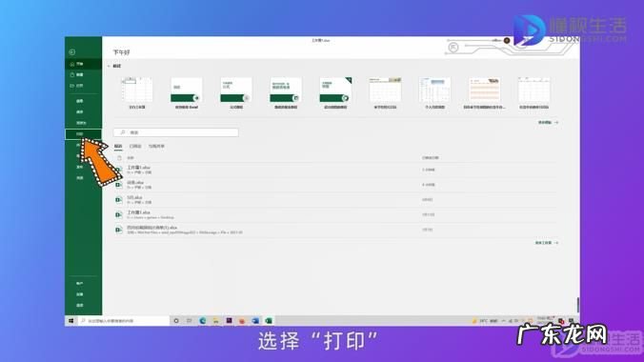Click the Excel icon on the taskbar
The width and height of the screenshot is (644, 362).
coord(269,321)
